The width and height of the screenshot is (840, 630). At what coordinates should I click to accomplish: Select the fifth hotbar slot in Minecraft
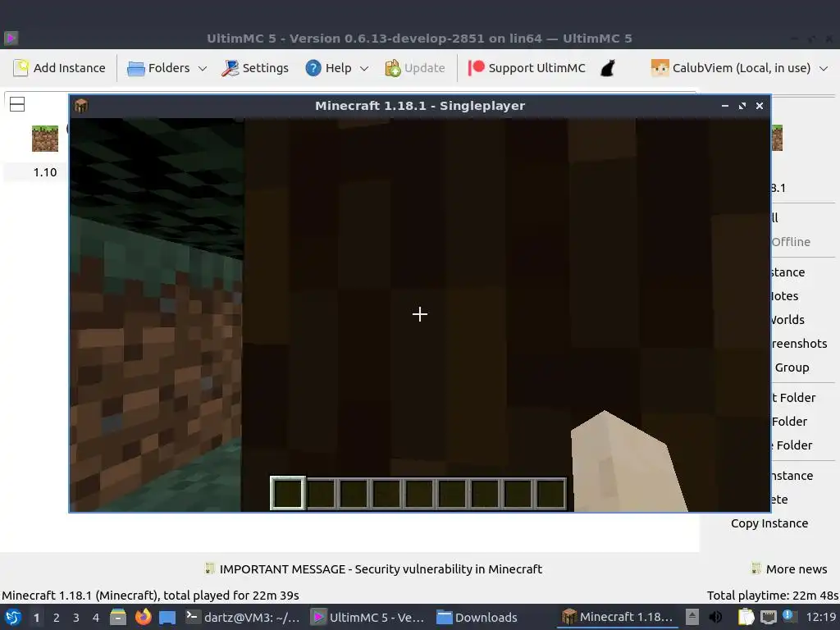click(419, 493)
